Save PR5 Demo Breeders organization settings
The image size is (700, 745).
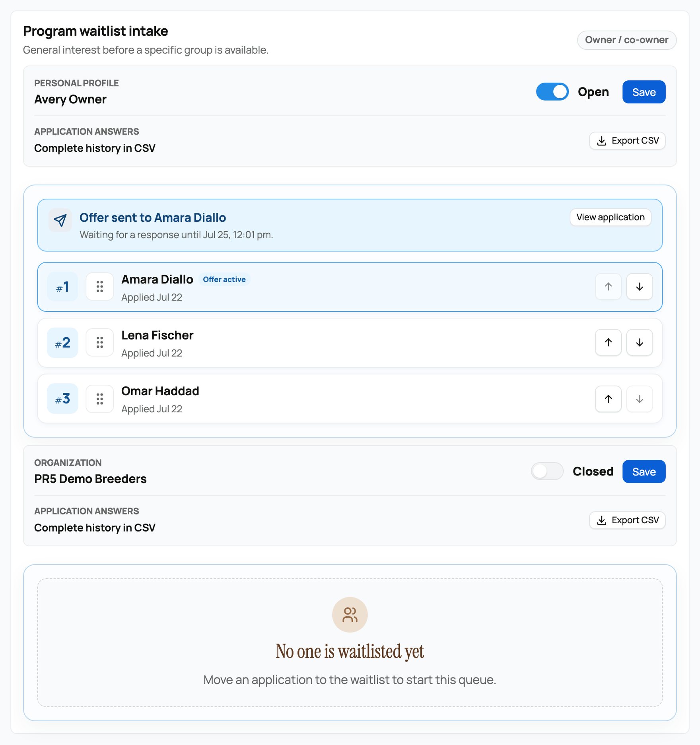click(644, 471)
